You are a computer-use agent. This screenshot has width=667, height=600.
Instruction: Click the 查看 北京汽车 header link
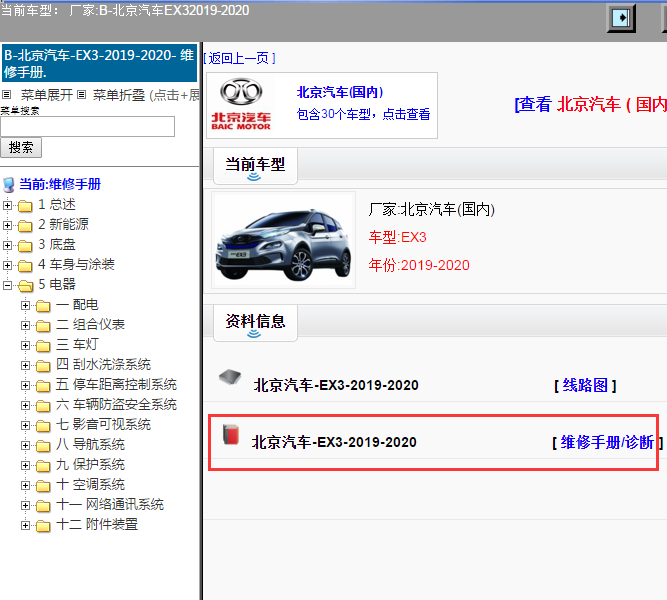[590, 105]
